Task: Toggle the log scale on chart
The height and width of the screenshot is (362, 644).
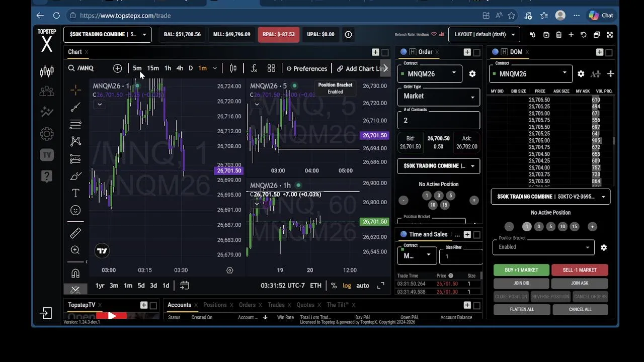Action: click(x=347, y=286)
